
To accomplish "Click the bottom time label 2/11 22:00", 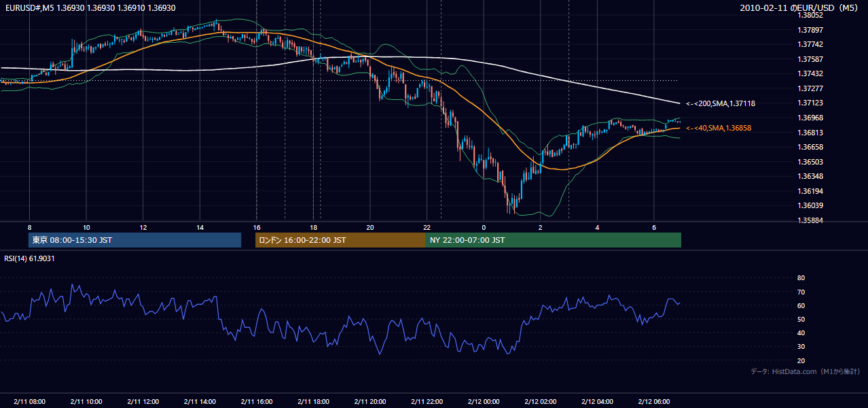I will coord(427,401).
